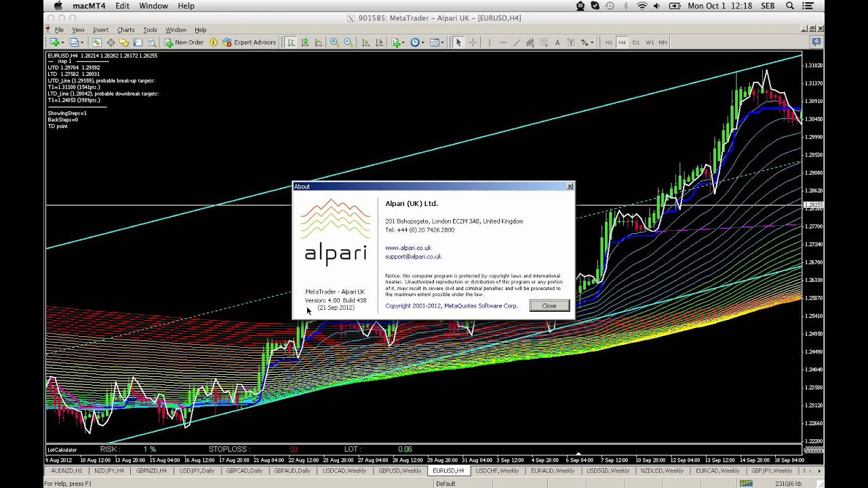
Task: Select the Horizontal Line tool
Action: tap(503, 42)
